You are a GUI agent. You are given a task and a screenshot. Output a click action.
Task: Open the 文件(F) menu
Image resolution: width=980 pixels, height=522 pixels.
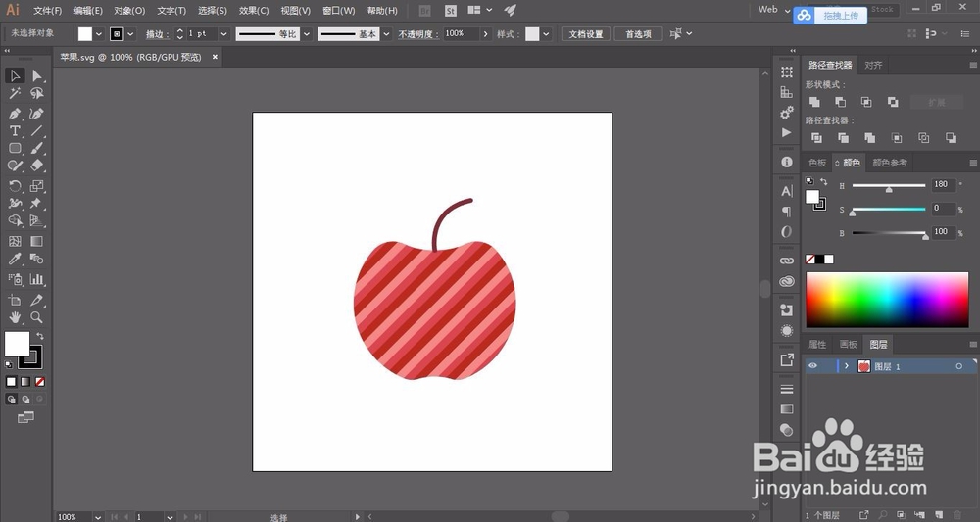[47, 11]
